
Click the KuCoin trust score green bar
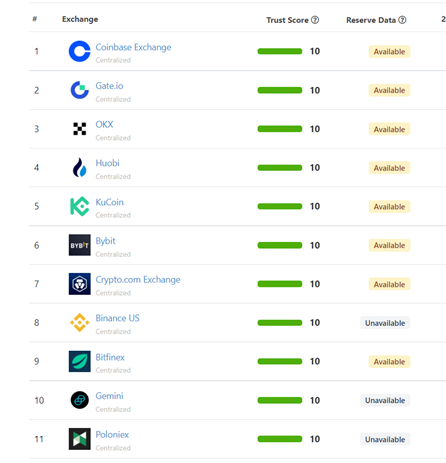coord(280,206)
